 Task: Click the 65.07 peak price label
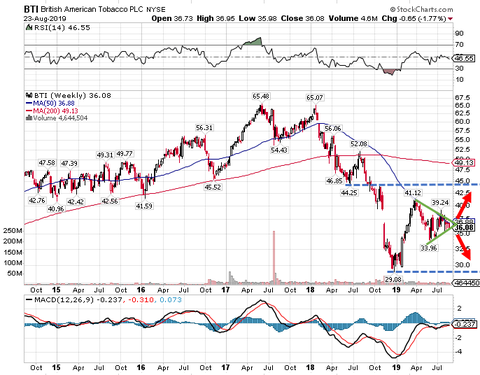pyautogui.click(x=315, y=98)
